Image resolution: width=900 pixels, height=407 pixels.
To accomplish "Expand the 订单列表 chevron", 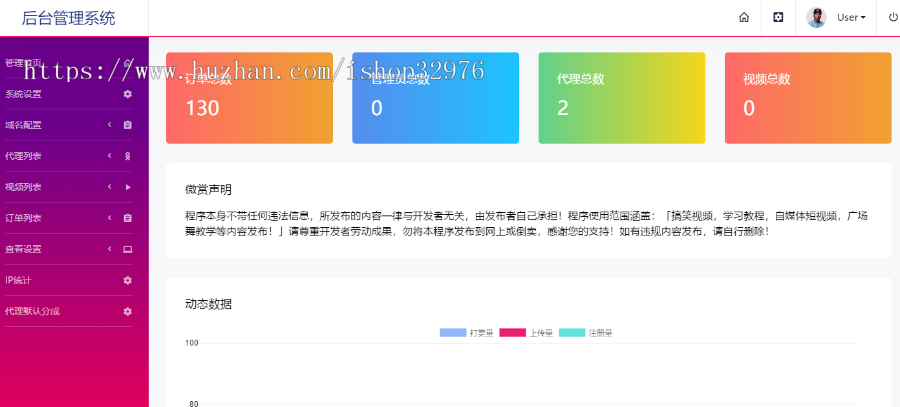I will click(110, 218).
